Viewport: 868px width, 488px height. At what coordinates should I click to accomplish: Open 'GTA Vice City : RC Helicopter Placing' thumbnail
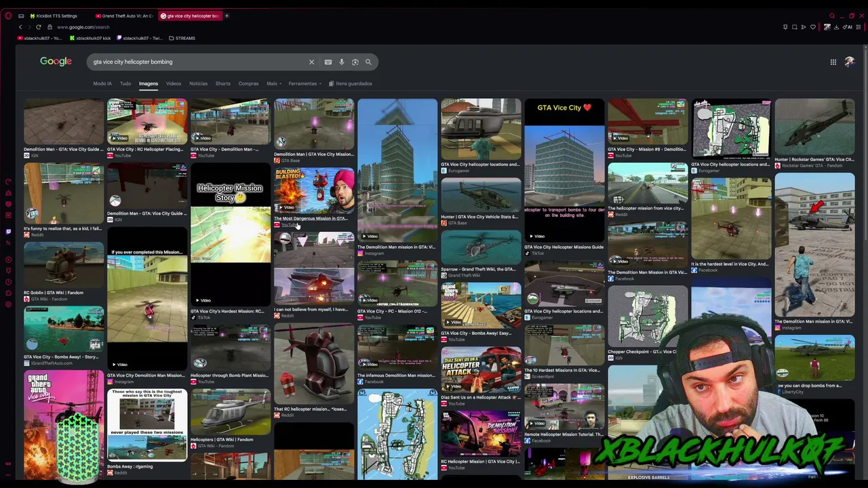point(147,121)
